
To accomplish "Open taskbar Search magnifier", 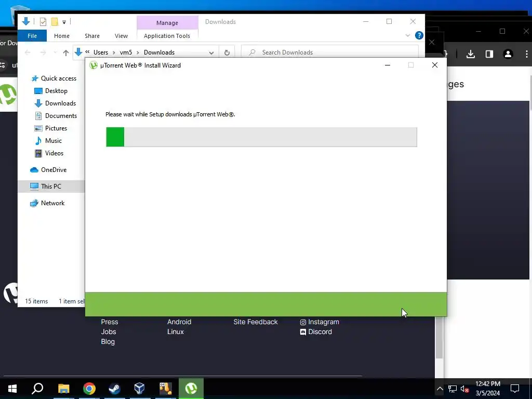I will pos(37,389).
